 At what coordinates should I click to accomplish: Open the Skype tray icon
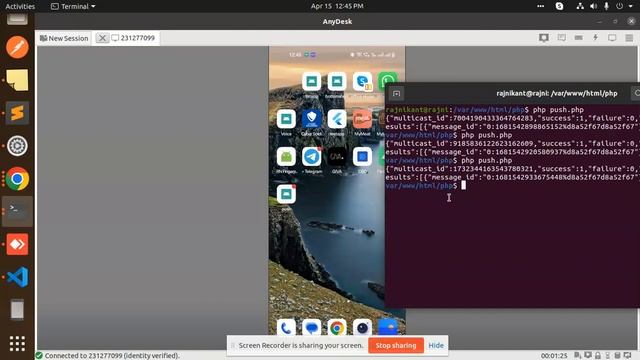(560, 6)
